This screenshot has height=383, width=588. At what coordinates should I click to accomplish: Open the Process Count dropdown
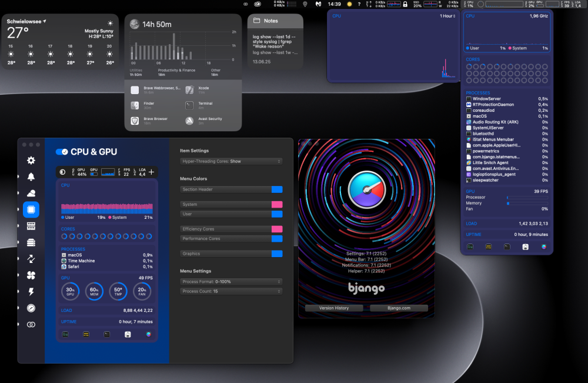pyautogui.click(x=231, y=291)
